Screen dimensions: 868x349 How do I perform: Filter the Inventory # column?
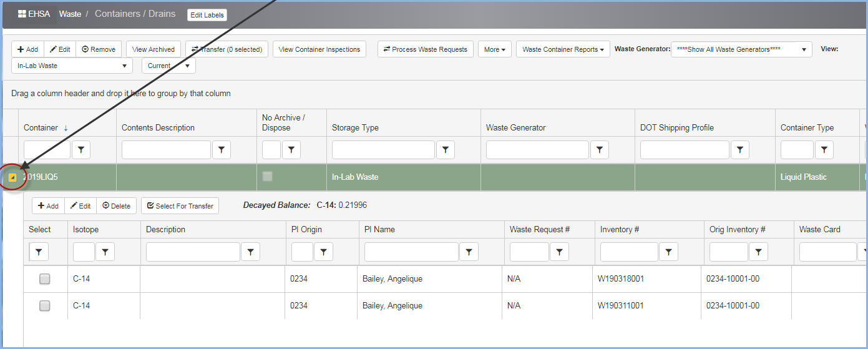668,252
